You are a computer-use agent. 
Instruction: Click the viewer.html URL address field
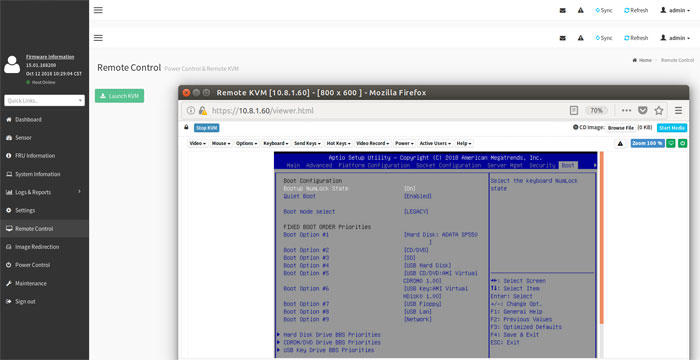[x=384, y=110]
